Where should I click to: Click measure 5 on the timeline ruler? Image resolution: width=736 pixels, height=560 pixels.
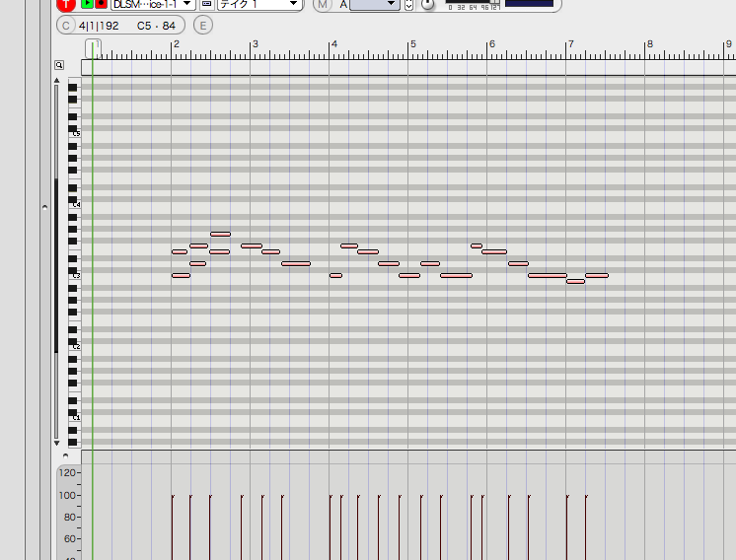coord(412,45)
